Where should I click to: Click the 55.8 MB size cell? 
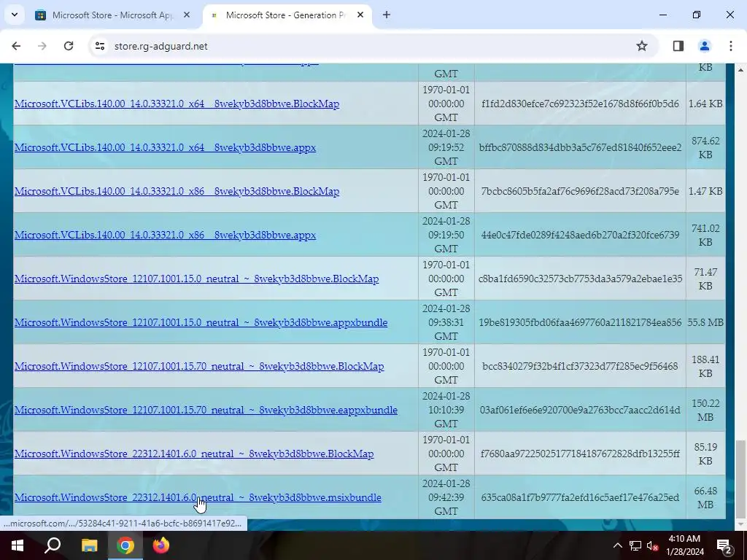[705, 323]
